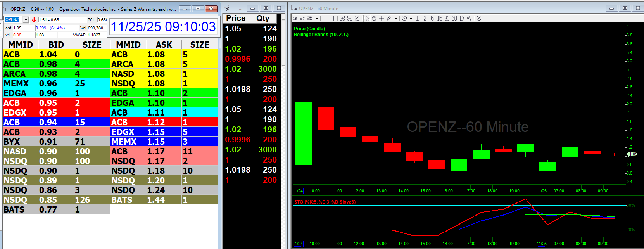Viewport: 644px width, 249px height.
Task: Click the circled X icon in chart toolbar
Action: [479, 18]
